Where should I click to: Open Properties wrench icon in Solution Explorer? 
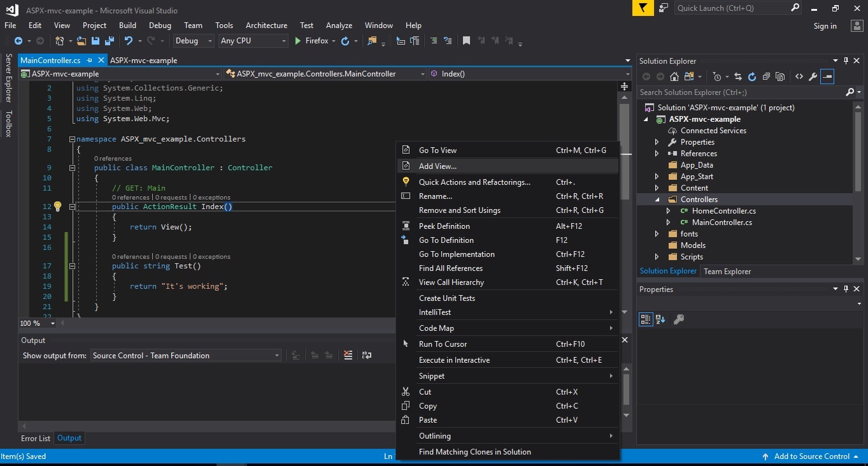point(813,76)
